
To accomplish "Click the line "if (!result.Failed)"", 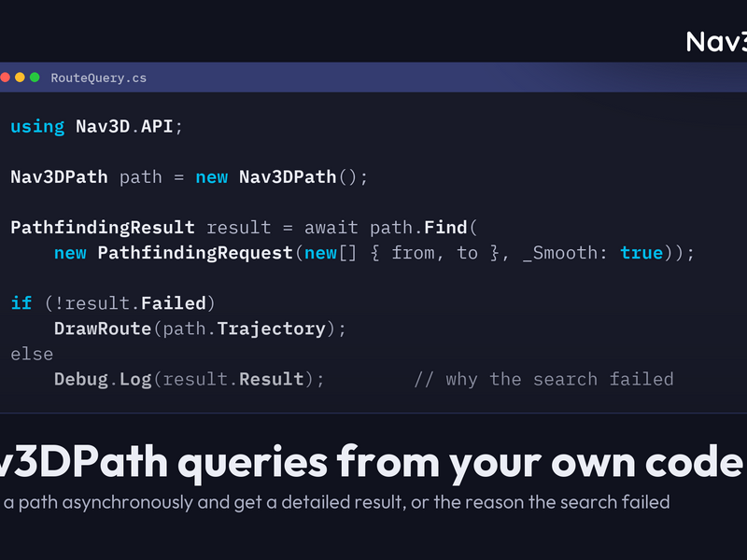I will pyautogui.click(x=113, y=303).
